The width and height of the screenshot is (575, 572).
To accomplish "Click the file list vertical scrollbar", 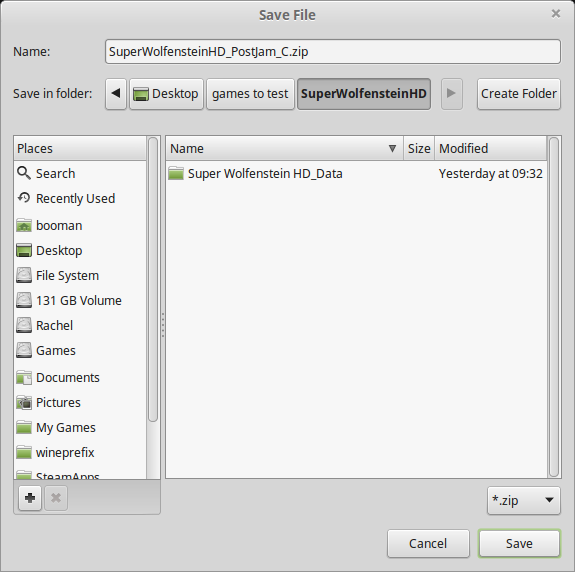I will click(x=554, y=307).
